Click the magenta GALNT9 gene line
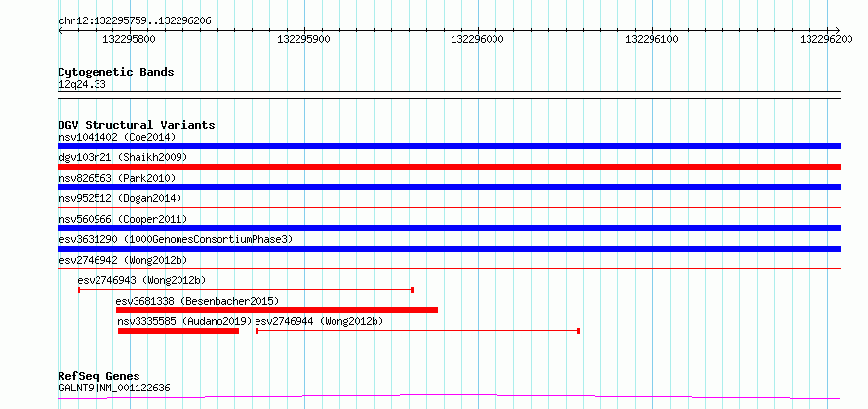 point(449,396)
